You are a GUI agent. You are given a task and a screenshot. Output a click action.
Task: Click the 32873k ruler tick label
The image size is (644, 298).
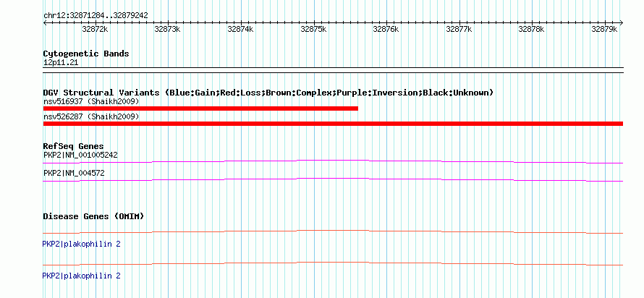(x=168, y=29)
